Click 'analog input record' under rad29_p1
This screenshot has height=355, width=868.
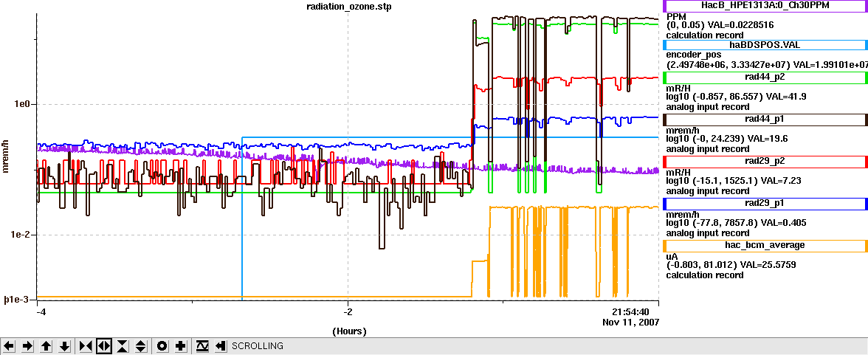tap(708, 232)
